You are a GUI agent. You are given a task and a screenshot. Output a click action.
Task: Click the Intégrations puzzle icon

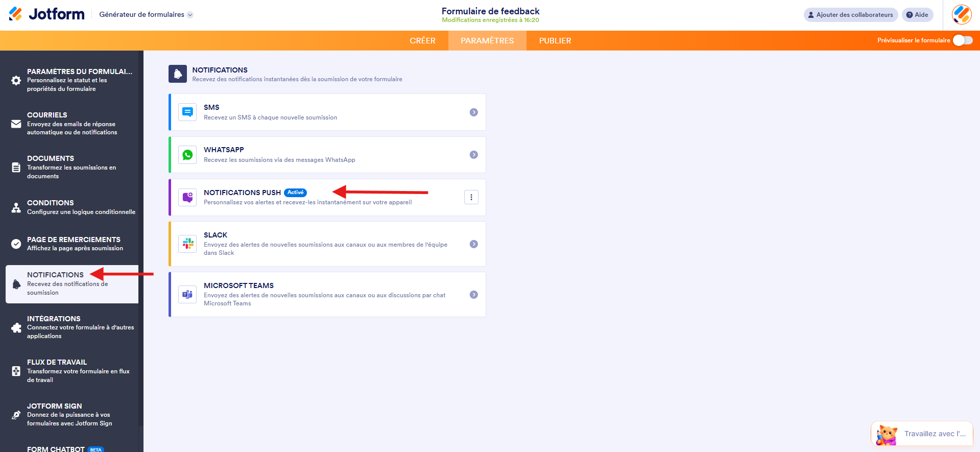16,327
